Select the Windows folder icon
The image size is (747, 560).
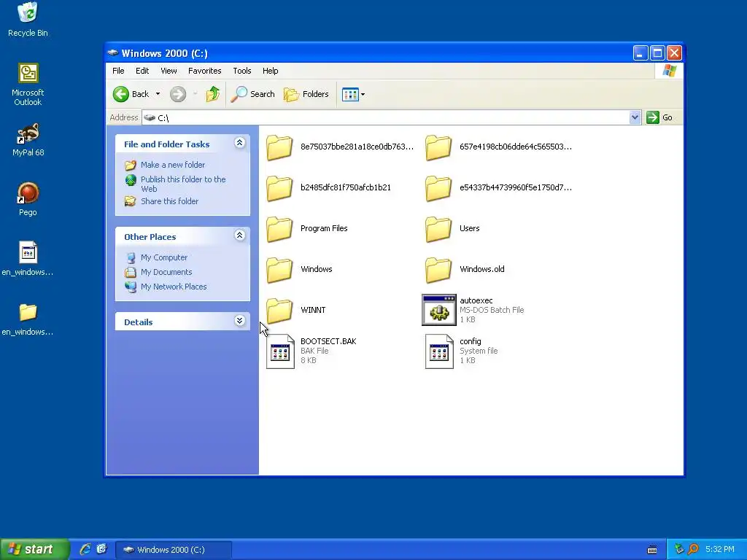pos(279,270)
